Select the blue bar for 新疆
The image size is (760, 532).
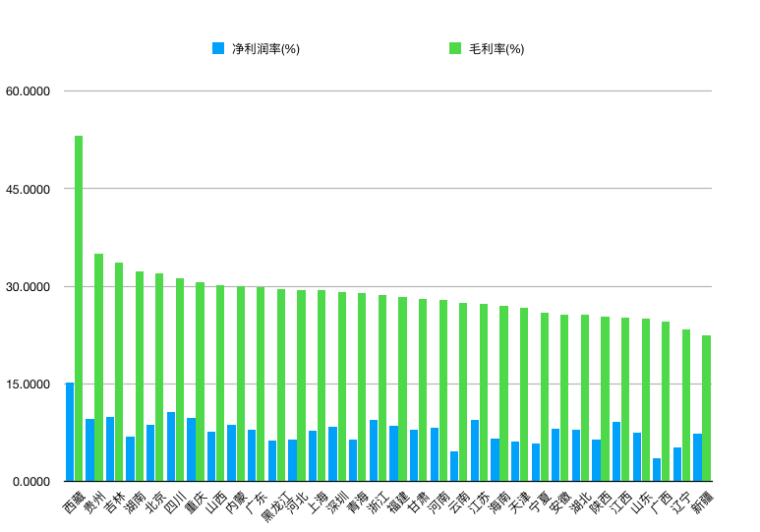(697, 457)
